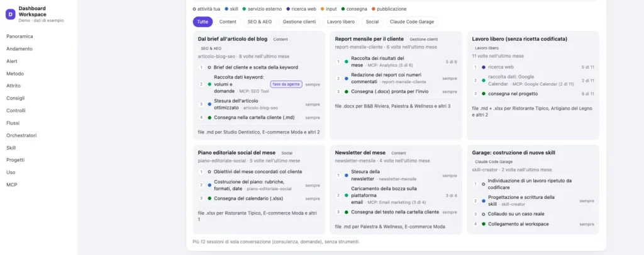Click the purple D workspace logo
Image resolution: width=644 pixels, height=255 pixels.
coord(10,14)
